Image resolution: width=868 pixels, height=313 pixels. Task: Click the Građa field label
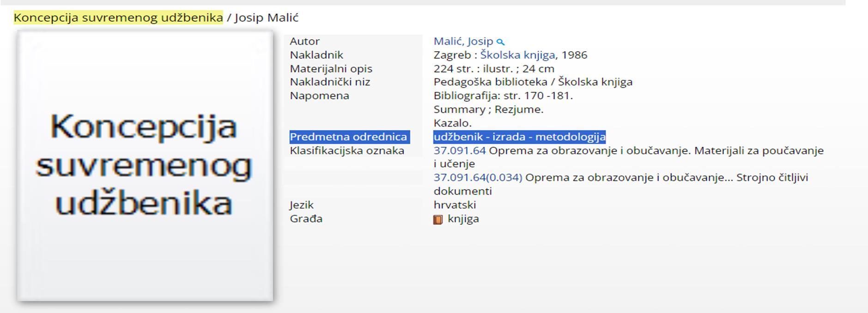click(x=306, y=218)
